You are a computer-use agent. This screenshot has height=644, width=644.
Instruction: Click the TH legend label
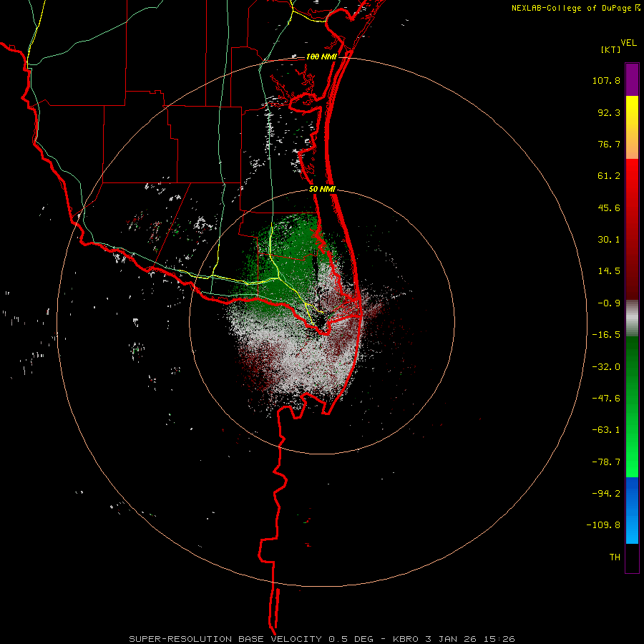pyautogui.click(x=615, y=557)
